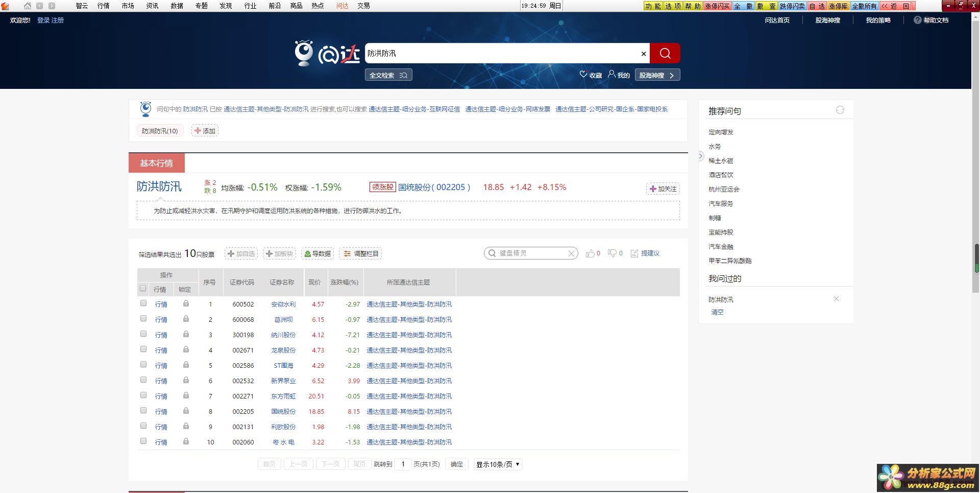The image size is (980, 493).
Task: Open recommended query 稀土永磁
Action: [721, 160]
